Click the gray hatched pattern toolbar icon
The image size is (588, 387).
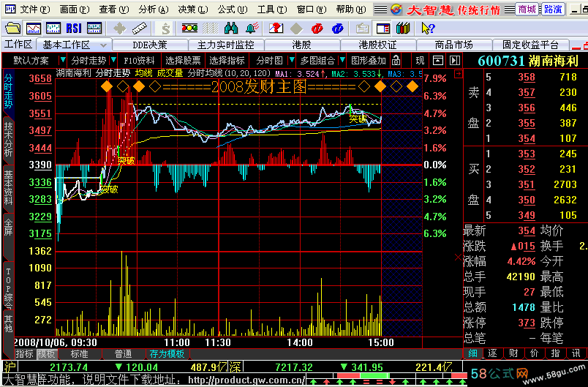[211, 28]
